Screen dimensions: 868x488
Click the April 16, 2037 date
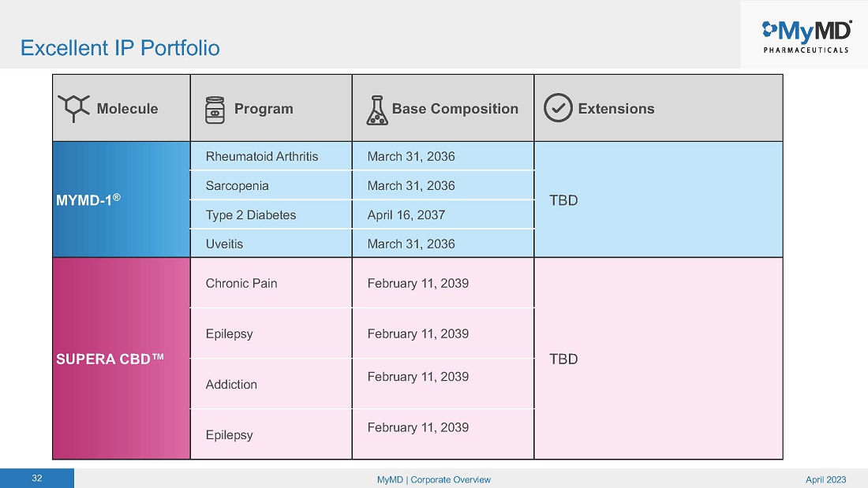point(406,214)
